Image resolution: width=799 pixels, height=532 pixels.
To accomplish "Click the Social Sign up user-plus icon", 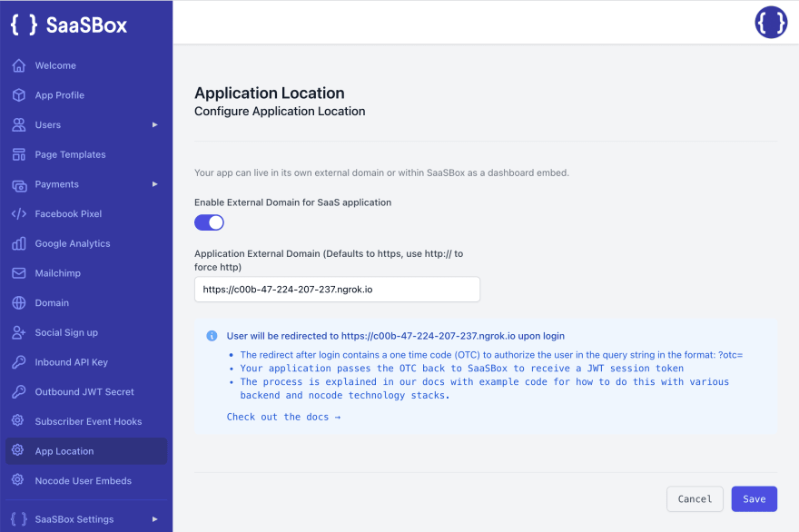I will pyautogui.click(x=19, y=332).
